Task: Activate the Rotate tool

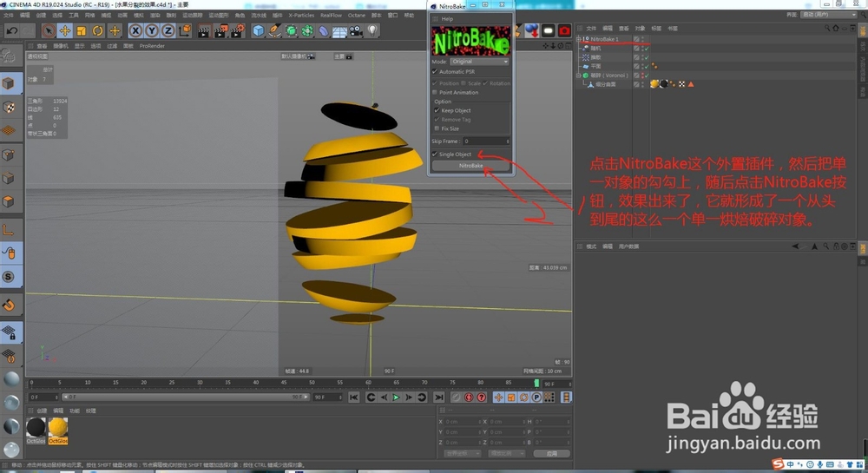Action: click(98, 31)
